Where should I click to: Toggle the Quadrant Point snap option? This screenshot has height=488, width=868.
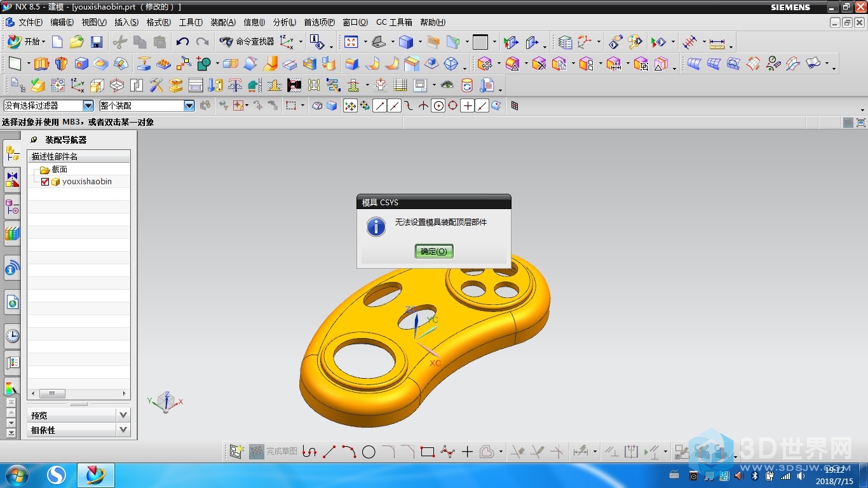pyautogui.click(x=452, y=106)
